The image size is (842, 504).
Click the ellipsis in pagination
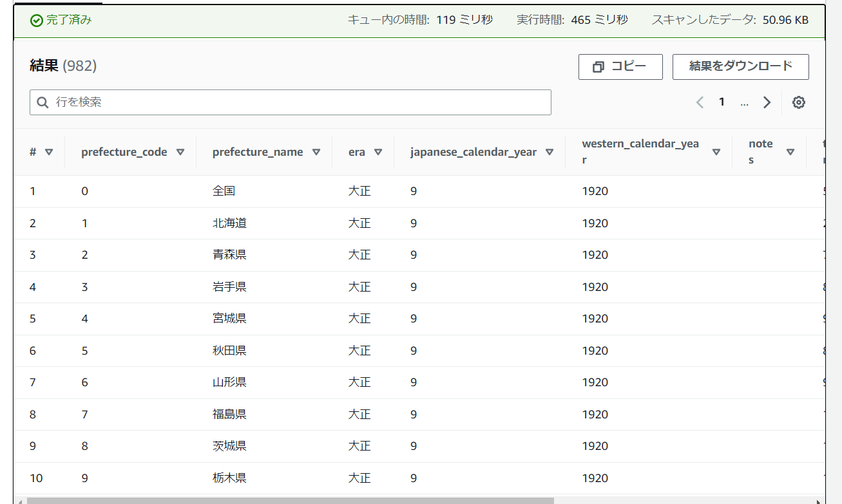[744, 103]
